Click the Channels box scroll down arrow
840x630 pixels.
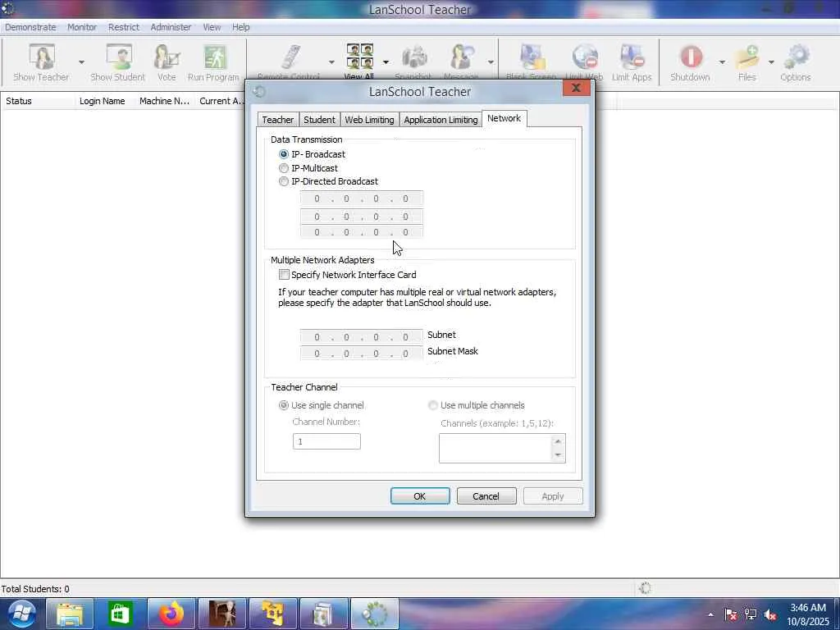click(x=558, y=455)
